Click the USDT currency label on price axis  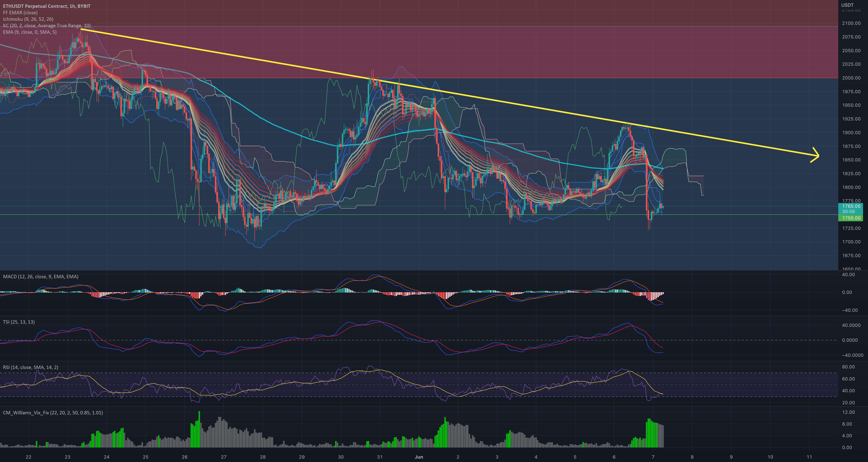(847, 5)
